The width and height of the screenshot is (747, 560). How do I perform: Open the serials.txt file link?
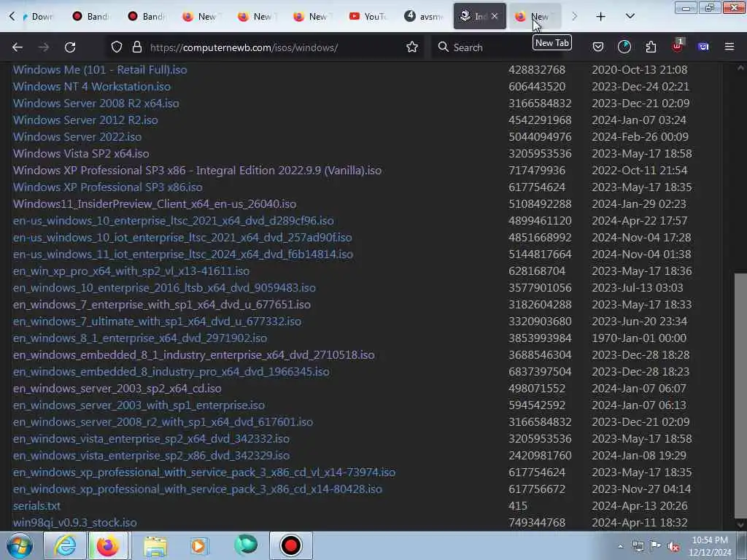[36, 505]
